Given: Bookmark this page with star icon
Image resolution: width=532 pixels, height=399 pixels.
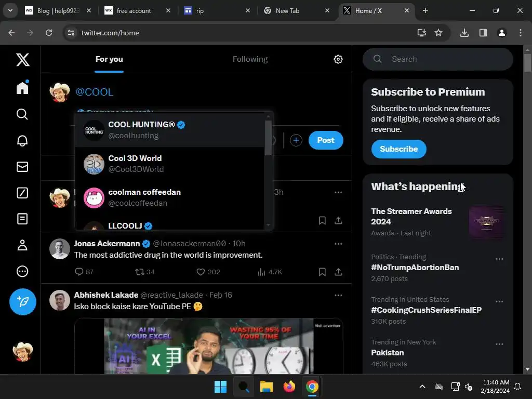Looking at the screenshot, I should pyautogui.click(x=438, y=33).
